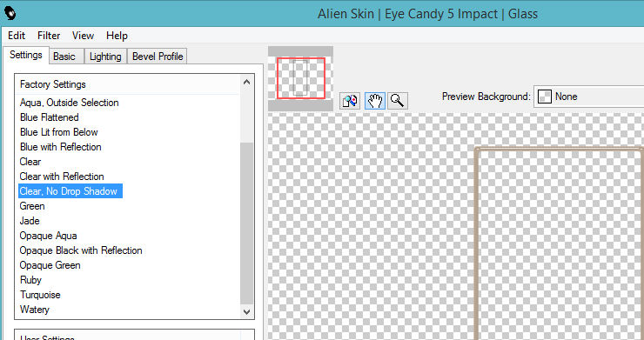This screenshot has width=644, height=340.
Task: Select 'Blue Lit from Below' preset
Action: 58,132
